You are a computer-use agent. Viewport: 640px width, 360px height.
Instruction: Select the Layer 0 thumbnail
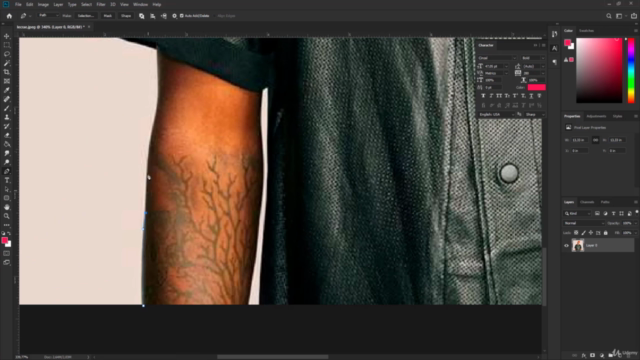pyautogui.click(x=578, y=246)
